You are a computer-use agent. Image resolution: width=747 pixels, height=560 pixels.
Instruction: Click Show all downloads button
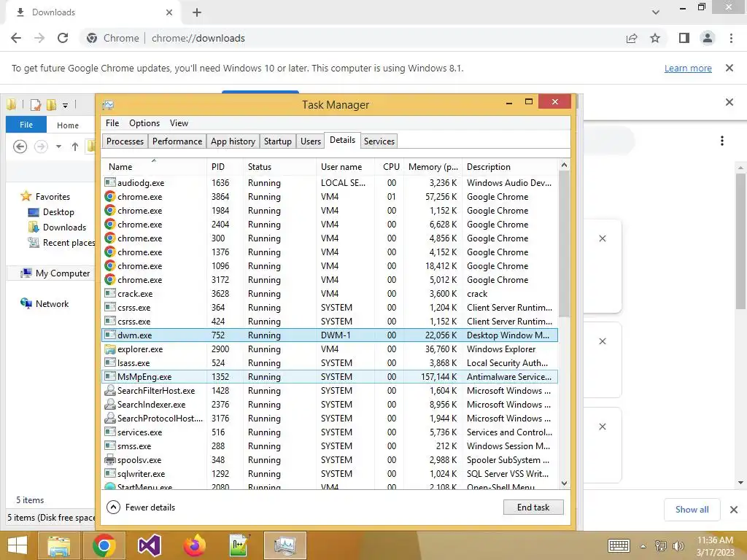pos(692,510)
